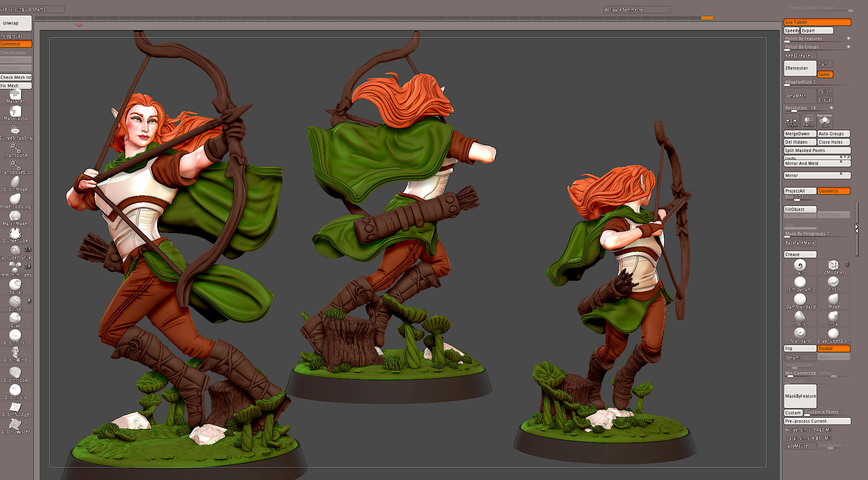
Task: Select the ClothTwister brush
Action: 15,426
